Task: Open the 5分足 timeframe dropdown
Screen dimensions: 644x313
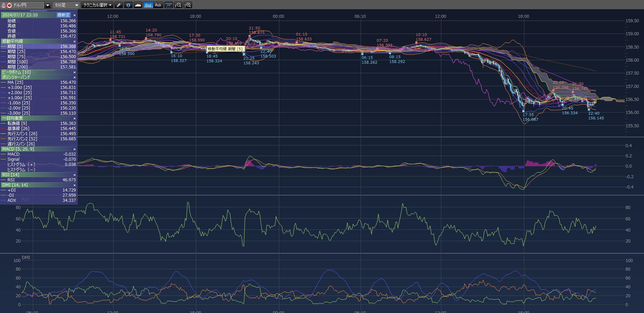Action: coord(77,5)
